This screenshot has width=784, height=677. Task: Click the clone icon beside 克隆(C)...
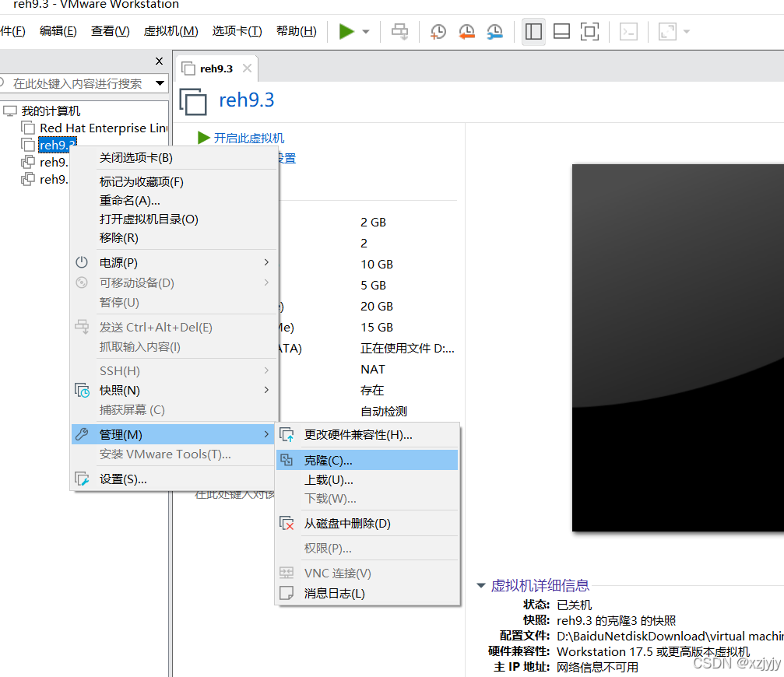coord(287,460)
